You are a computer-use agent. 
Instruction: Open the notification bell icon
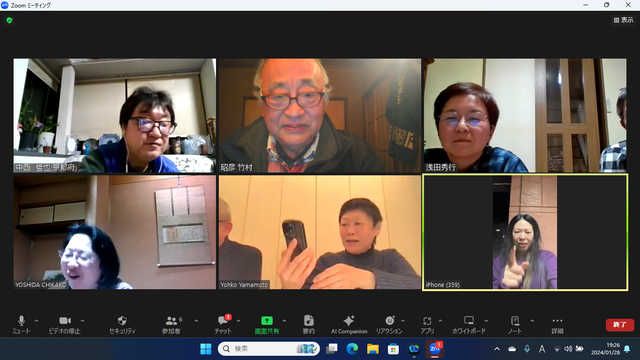[627, 349]
